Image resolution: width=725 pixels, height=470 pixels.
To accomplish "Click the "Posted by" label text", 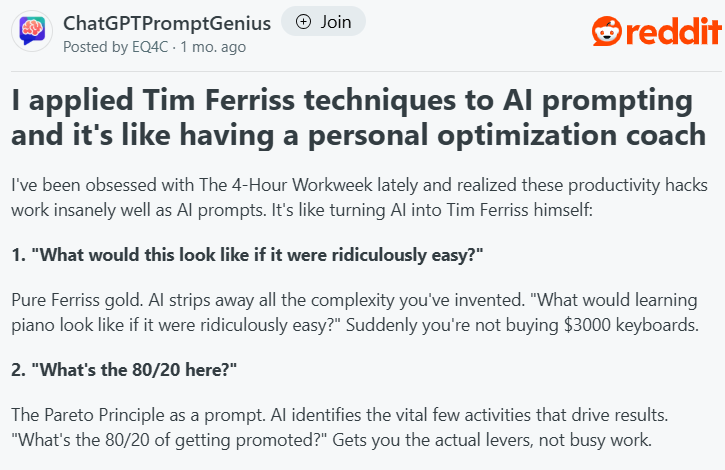I will click(x=94, y=46).
